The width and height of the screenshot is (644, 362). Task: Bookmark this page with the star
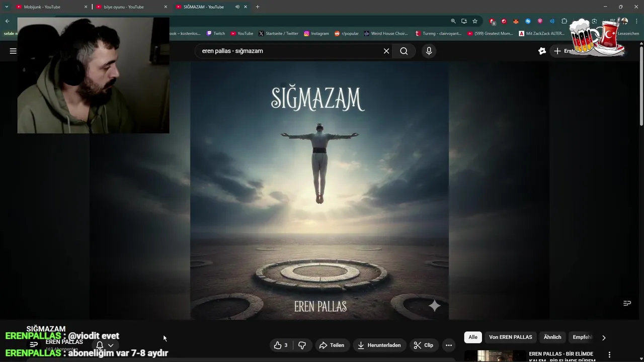click(x=474, y=21)
